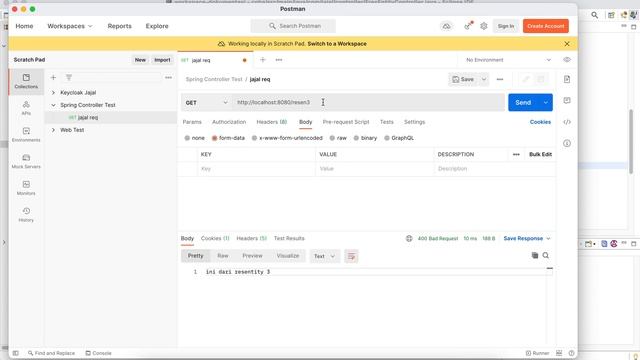Open the GET method dropdown
Image resolution: width=640 pixels, height=360 pixels.
tap(207, 102)
